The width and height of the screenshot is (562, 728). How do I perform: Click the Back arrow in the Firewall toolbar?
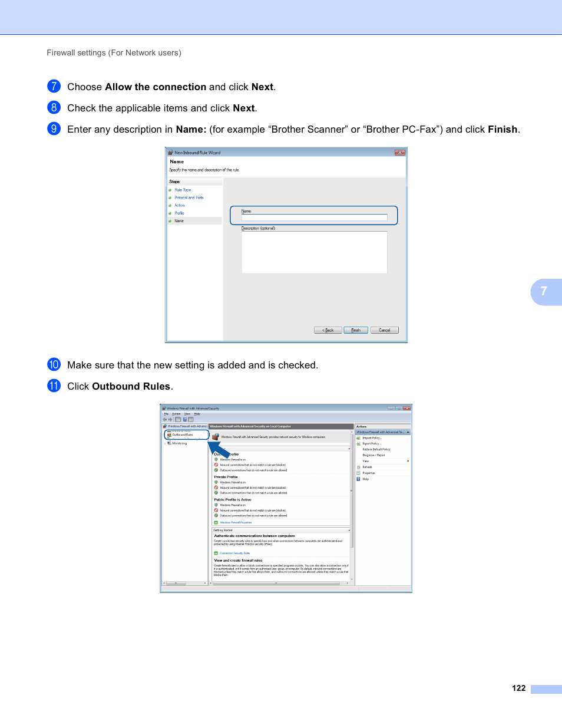[x=165, y=420]
